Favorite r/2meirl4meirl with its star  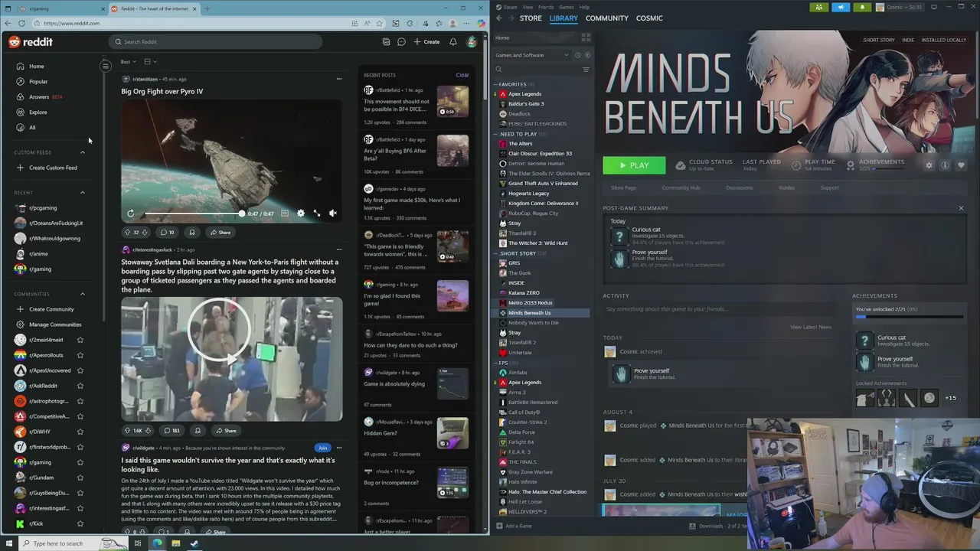pyautogui.click(x=80, y=340)
